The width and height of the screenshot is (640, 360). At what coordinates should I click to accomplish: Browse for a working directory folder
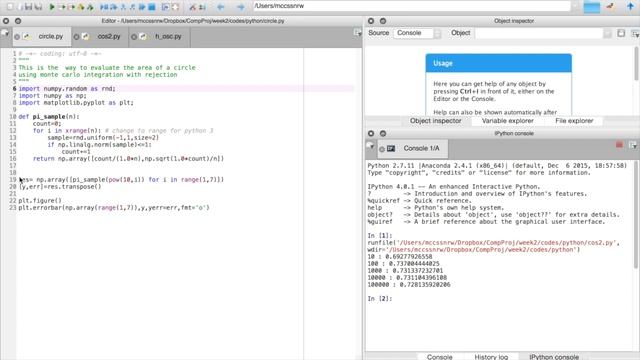[x=592, y=7]
